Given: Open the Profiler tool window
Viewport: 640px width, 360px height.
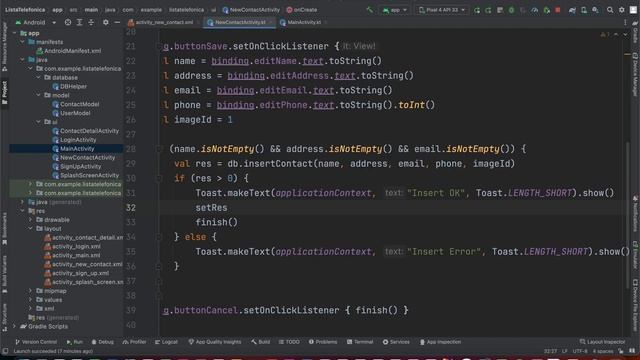Looking at the screenshot, I should point(134,342).
